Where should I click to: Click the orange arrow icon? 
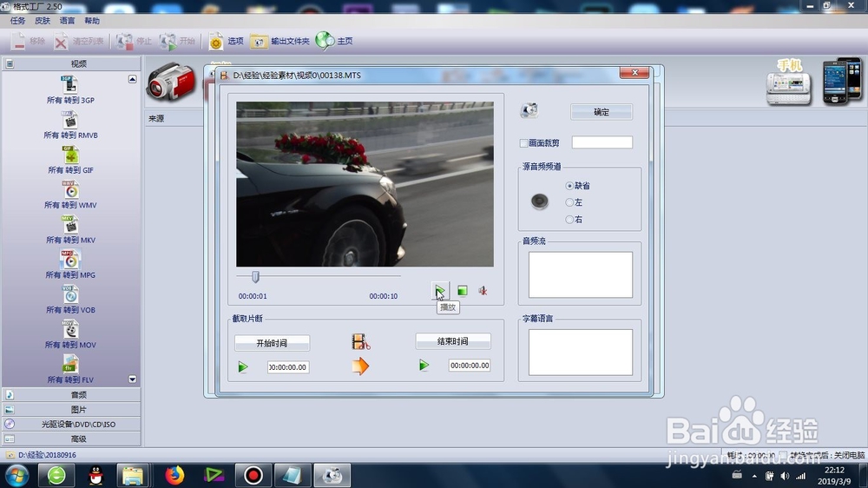click(x=360, y=366)
